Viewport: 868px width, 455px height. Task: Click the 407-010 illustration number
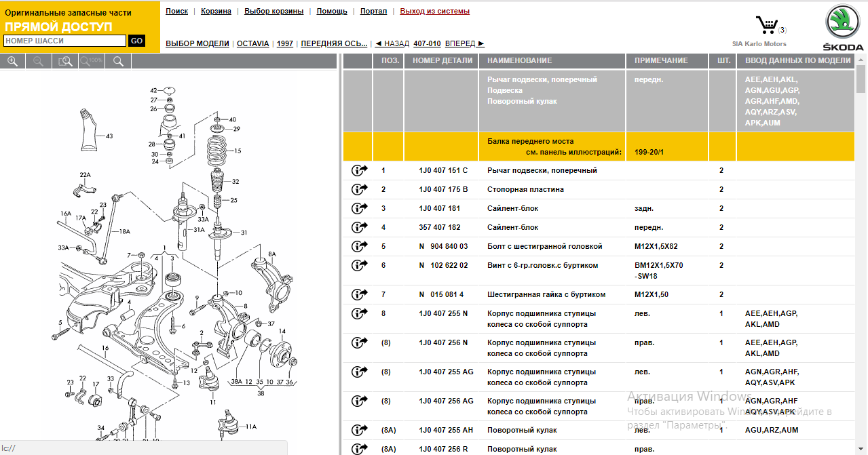tap(427, 43)
